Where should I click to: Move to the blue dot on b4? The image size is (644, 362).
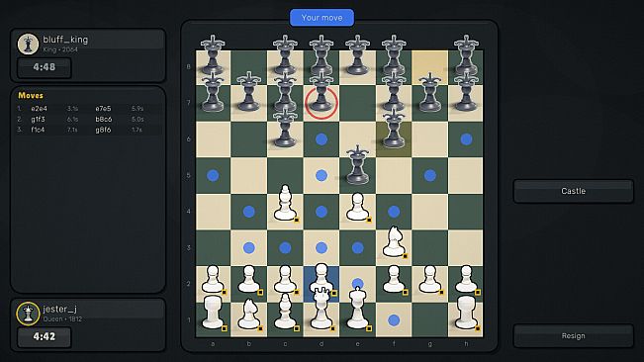click(249, 212)
